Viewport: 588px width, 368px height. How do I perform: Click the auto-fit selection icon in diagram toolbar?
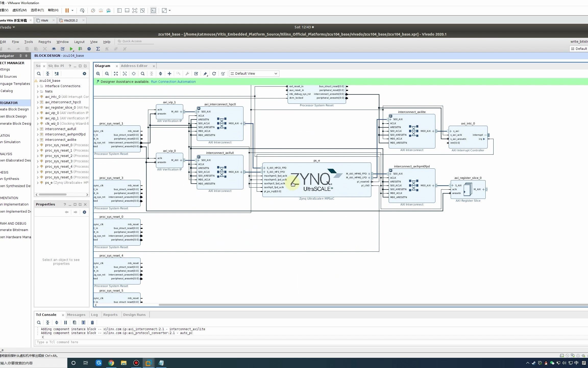click(125, 74)
